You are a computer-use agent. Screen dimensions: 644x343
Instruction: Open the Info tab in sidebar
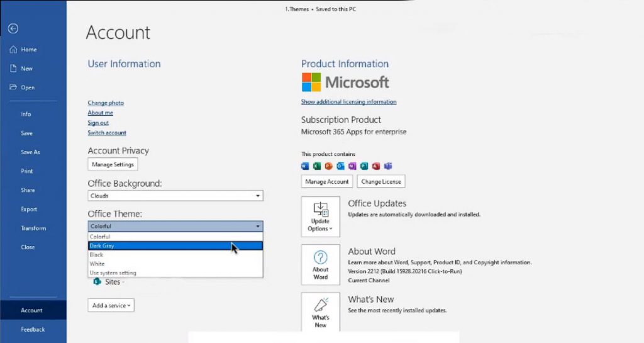pos(26,114)
